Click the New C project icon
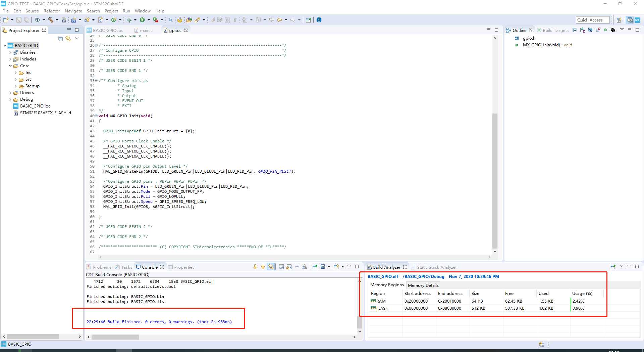Screen dimensions: 644x352 (x=73, y=20)
